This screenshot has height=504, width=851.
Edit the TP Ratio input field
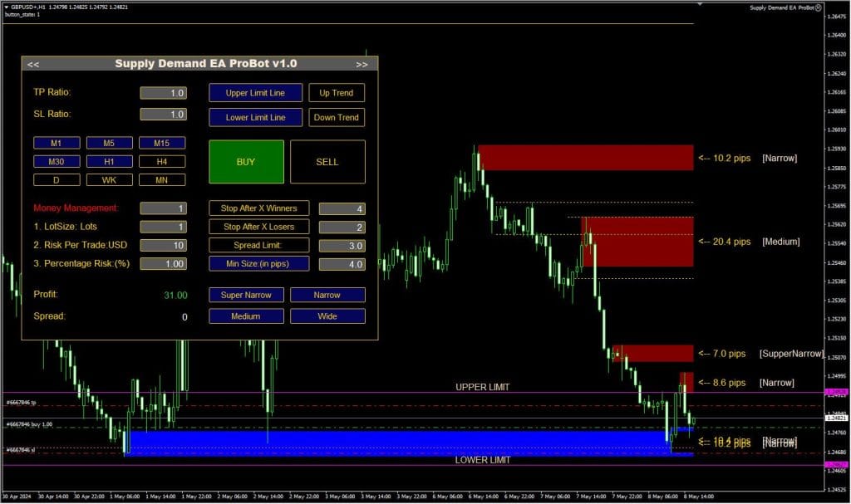click(x=163, y=92)
